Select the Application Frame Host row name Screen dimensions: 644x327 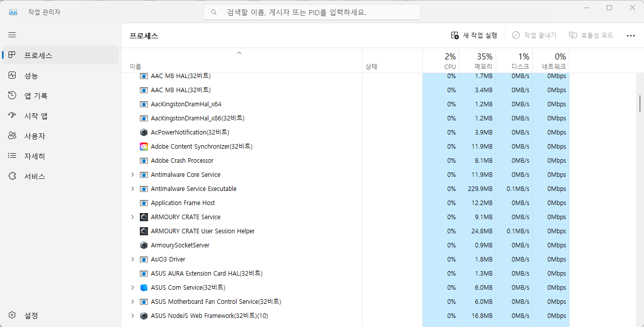click(183, 203)
